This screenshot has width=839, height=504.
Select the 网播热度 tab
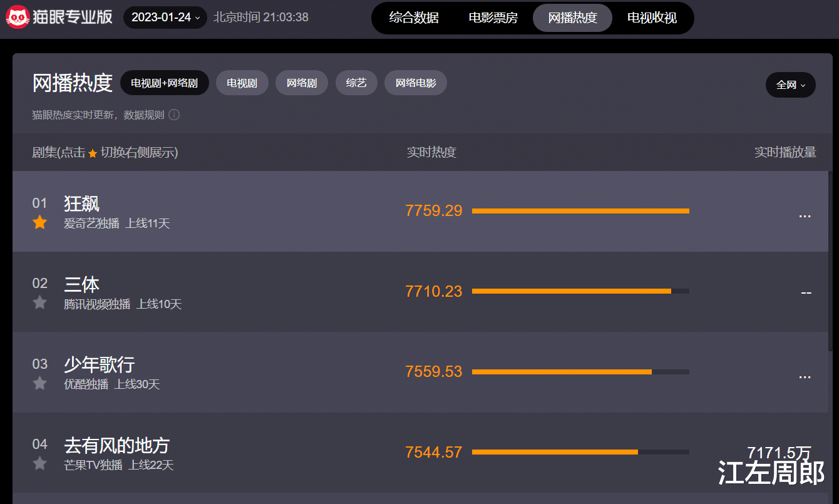point(572,18)
